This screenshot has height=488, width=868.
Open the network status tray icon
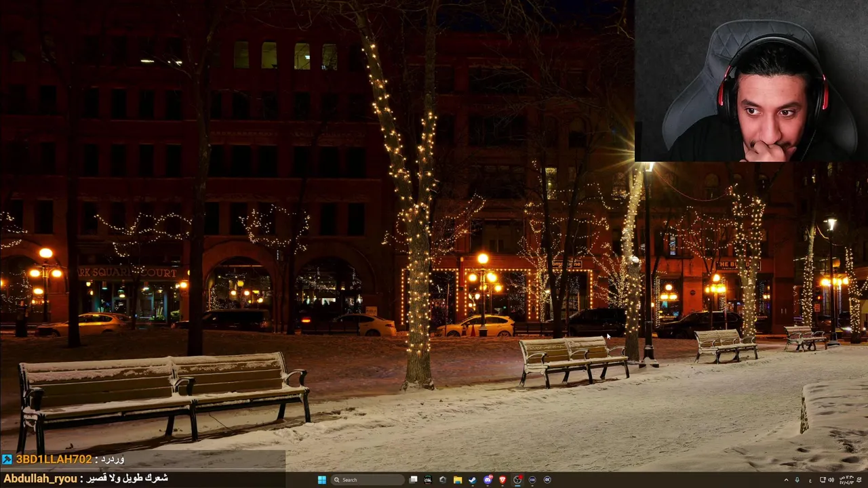pos(823,480)
